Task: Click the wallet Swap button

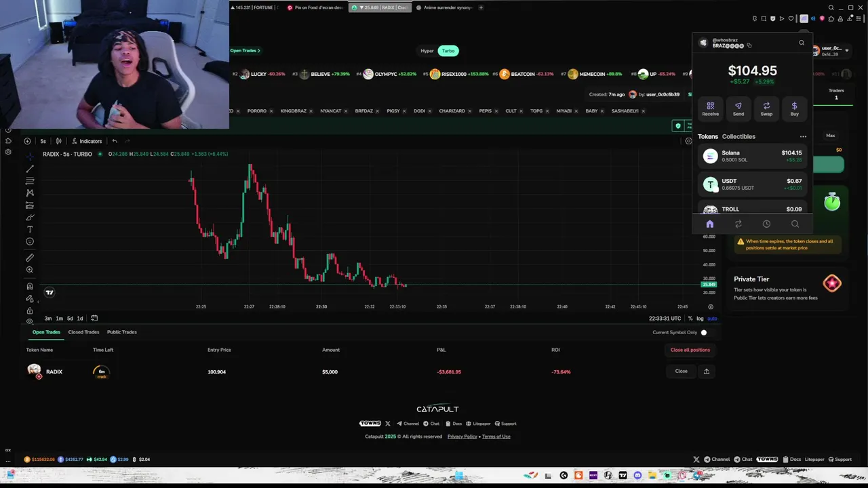Action: [x=766, y=109]
